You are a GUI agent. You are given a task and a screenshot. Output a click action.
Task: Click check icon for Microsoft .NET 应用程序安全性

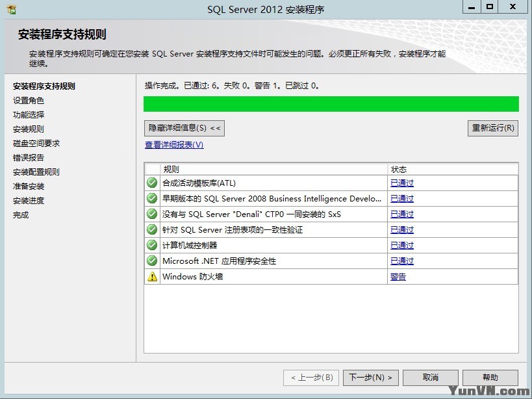coord(152,261)
